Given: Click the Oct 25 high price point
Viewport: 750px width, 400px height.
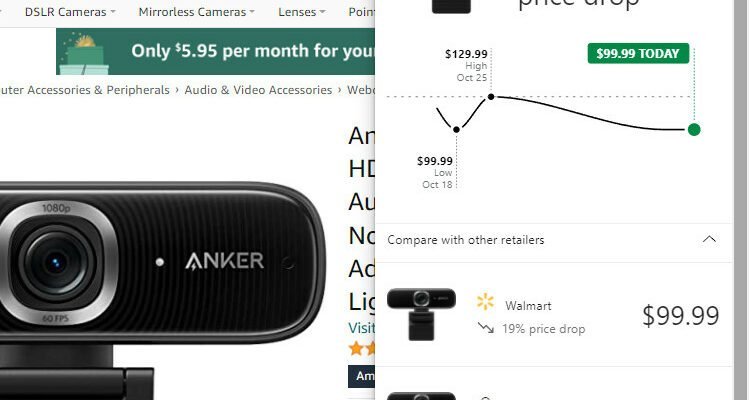Looking at the screenshot, I should [x=491, y=97].
